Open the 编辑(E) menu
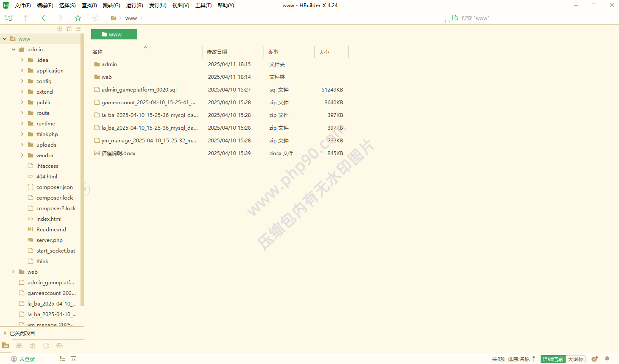Viewport: 619px width, 364px height. tap(45, 6)
